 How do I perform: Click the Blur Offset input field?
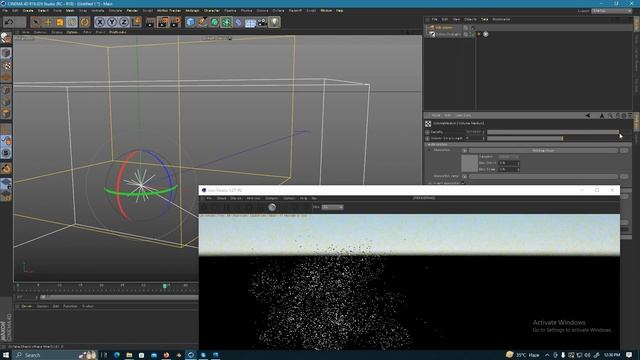[509, 163]
